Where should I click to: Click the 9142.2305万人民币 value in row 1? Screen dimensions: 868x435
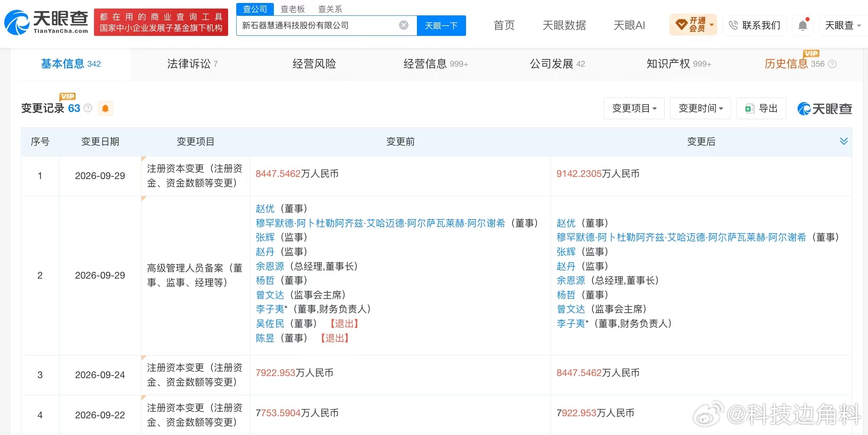(598, 173)
